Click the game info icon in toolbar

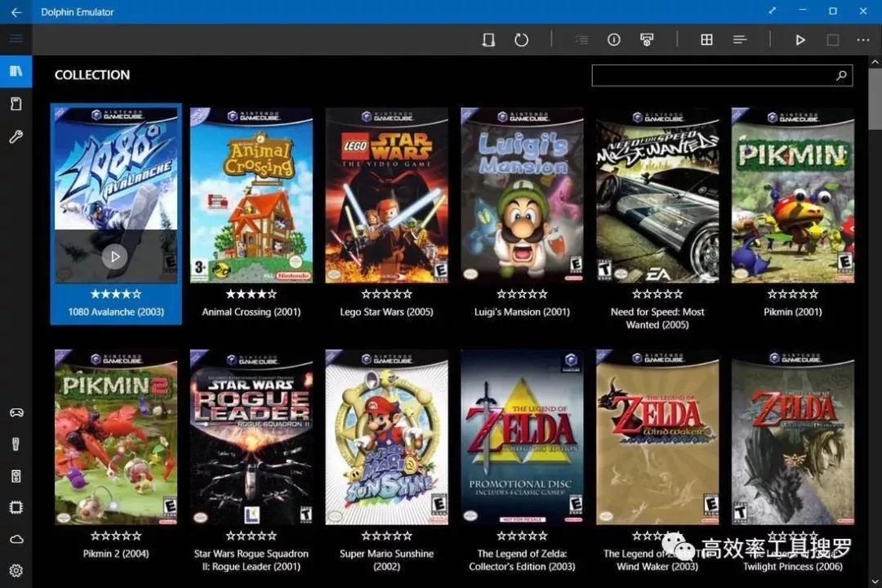pos(614,40)
